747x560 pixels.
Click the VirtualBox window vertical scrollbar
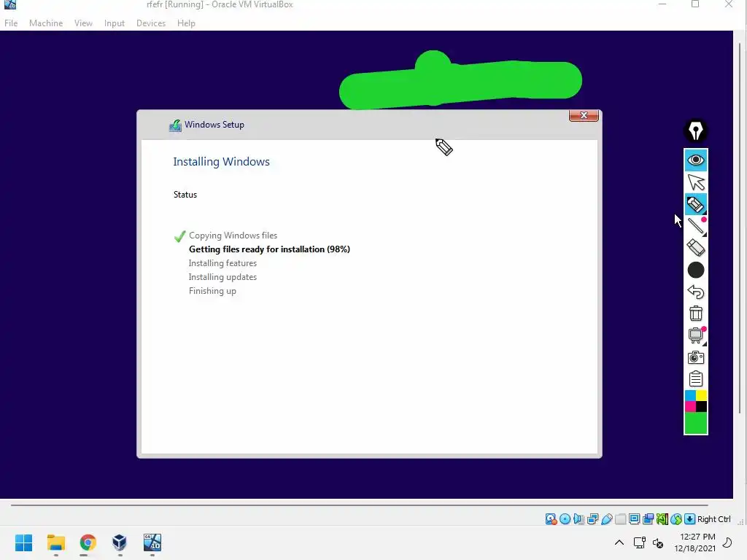tap(740, 228)
